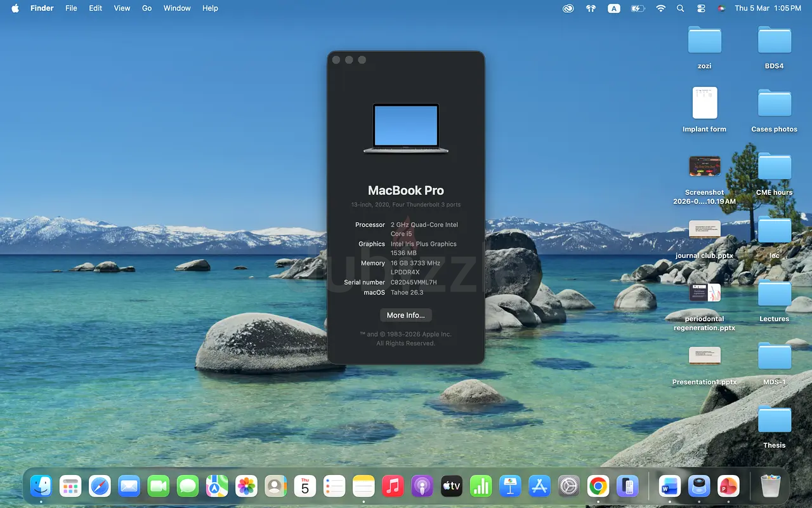
Task: Launch Podcasts from the Dock
Action: pyautogui.click(x=422, y=487)
